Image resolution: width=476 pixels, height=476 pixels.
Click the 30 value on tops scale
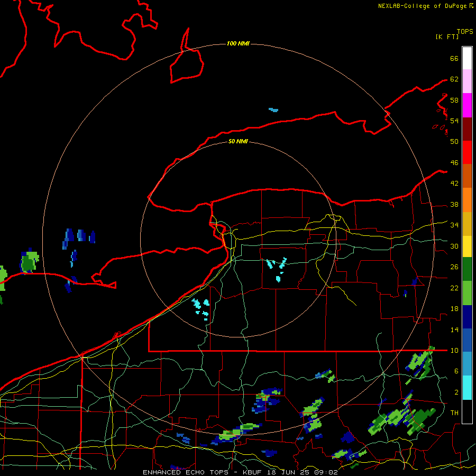pyautogui.click(x=454, y=246)
